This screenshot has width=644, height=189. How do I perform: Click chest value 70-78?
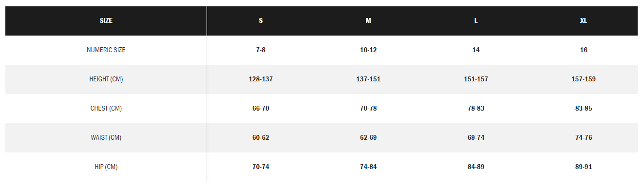point(368,109)
